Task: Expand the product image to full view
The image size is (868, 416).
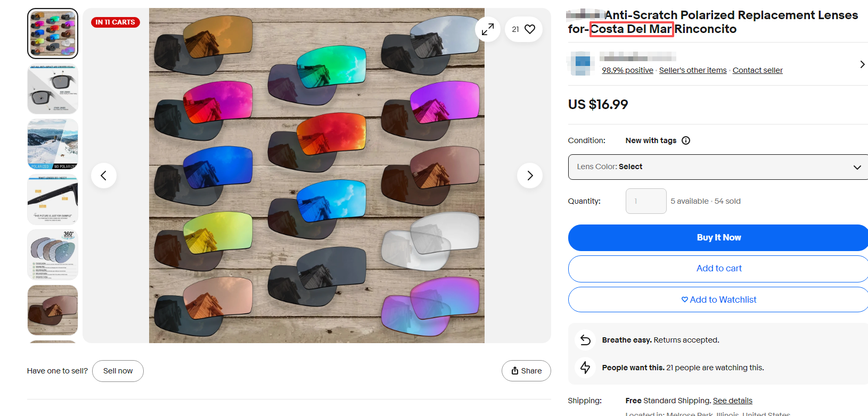Action: [x=487, y=29]
